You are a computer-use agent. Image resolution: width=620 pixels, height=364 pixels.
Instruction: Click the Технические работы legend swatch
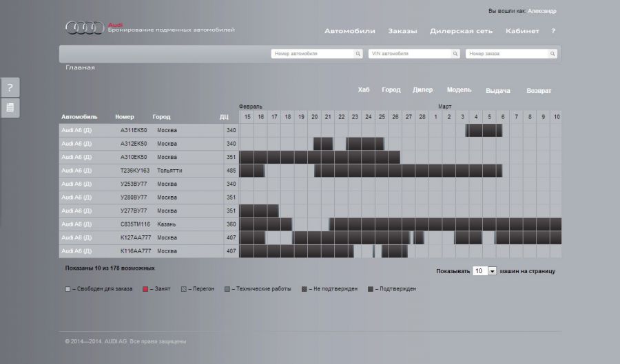click(227, 289)
